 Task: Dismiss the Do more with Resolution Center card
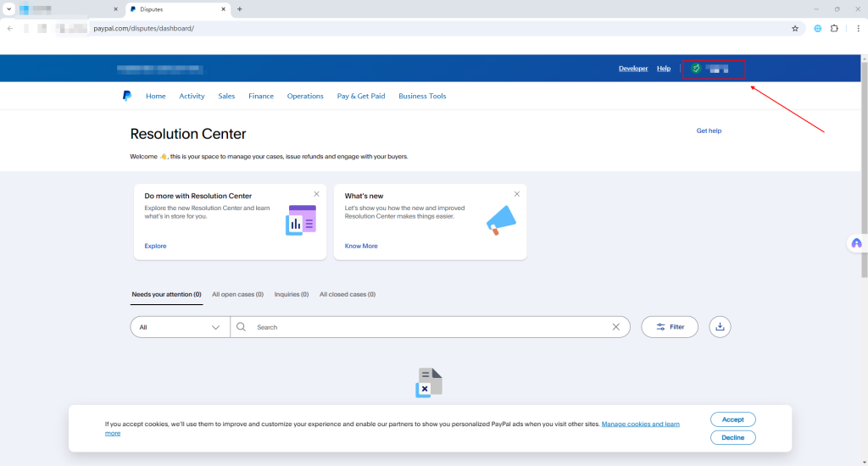(317, 194)
